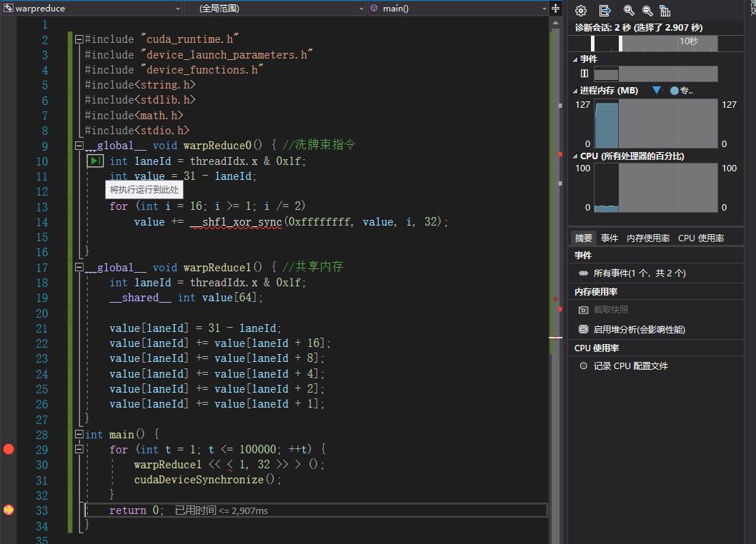Toggle the breakpoint on line 29
Viewport: 756px width, 544px height.
click(x=9, y=449)
